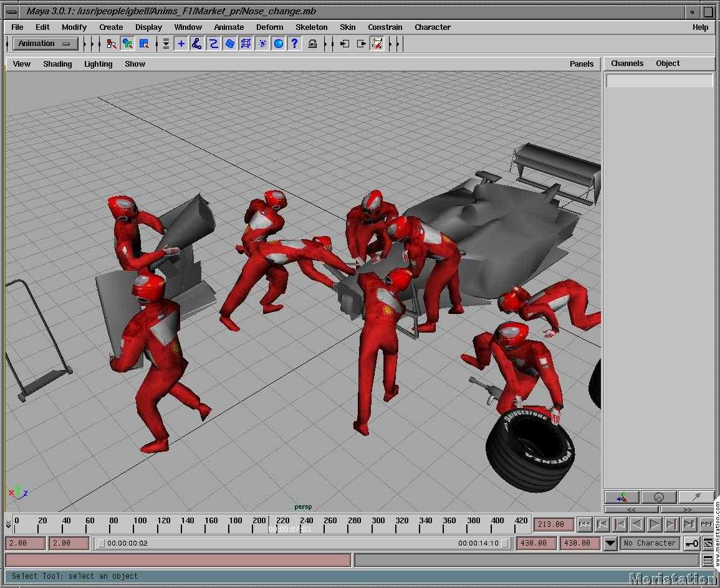Click the select by component type icon

click(144, 44)
